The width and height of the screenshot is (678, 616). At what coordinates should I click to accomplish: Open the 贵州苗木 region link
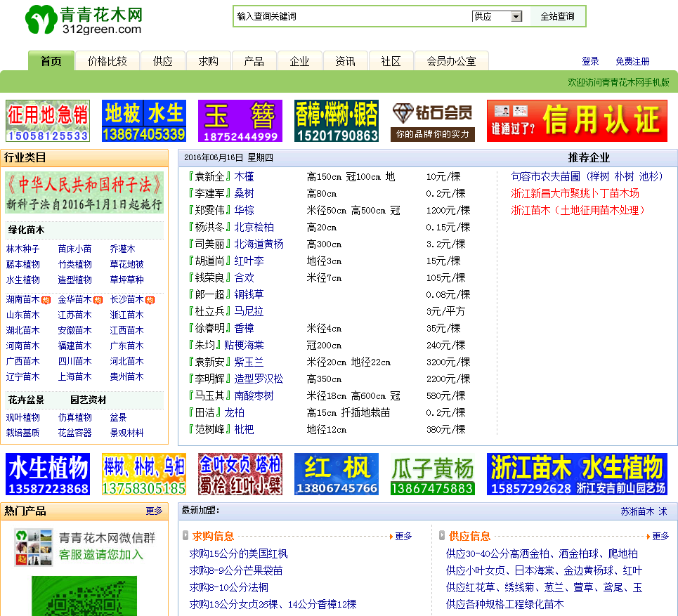[x=126, y=376]
